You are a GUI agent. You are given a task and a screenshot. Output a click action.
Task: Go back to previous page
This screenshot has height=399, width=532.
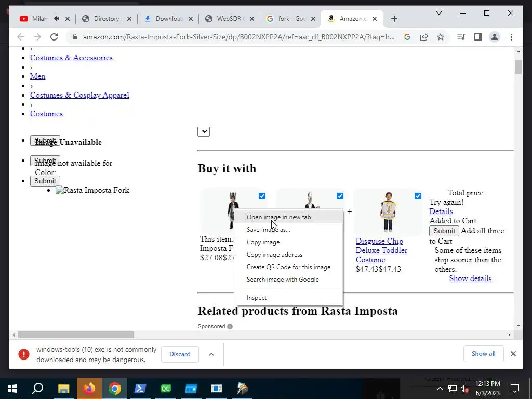(x=21, y=37)
